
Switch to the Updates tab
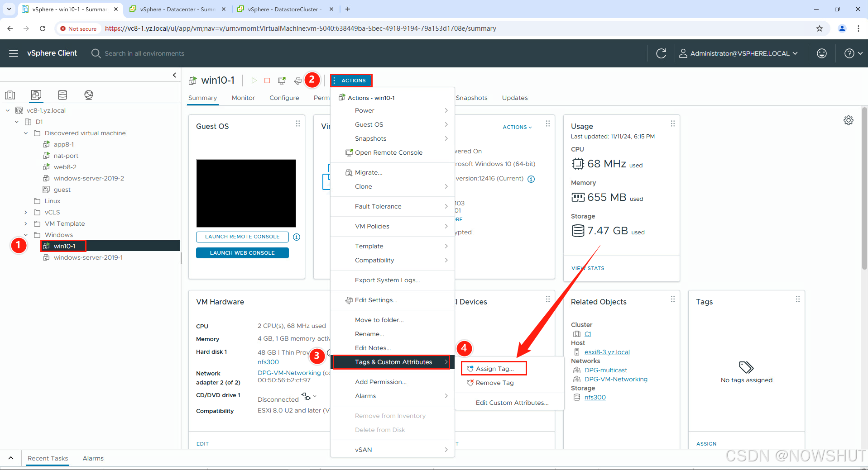coord(515,98)
